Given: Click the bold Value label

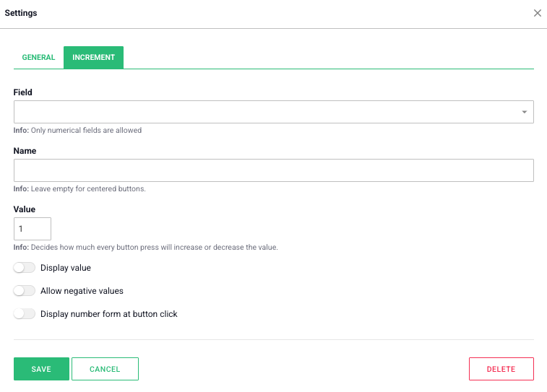Looking at the screenshot, I should click(25, 209).
